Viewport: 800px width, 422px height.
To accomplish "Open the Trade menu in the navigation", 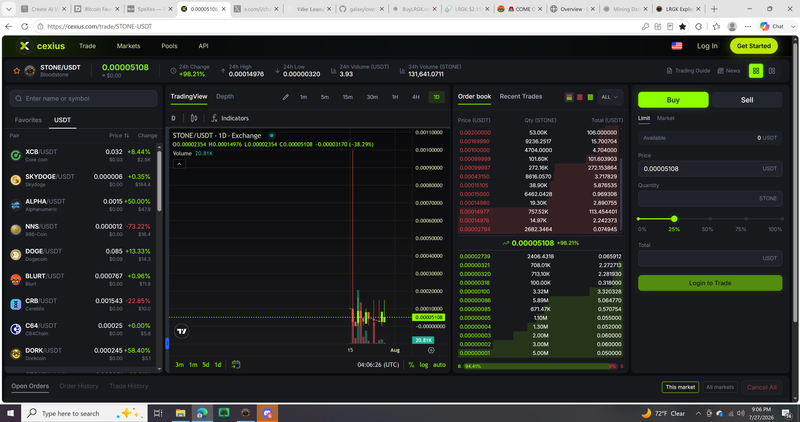I will [87, 46].
